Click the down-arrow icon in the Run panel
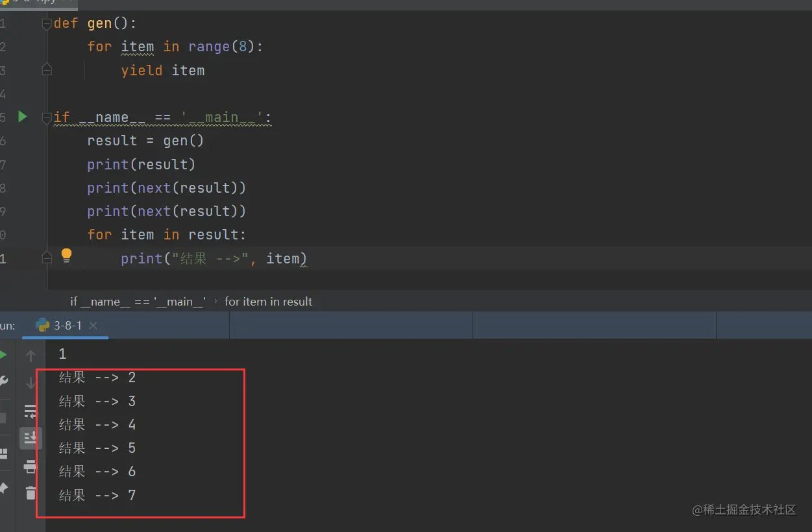The image size is (812, 532). coord(31,383)
